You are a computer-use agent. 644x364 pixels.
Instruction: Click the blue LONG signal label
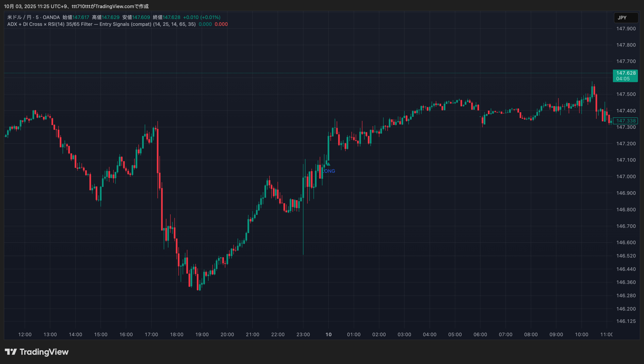[329, 171]
